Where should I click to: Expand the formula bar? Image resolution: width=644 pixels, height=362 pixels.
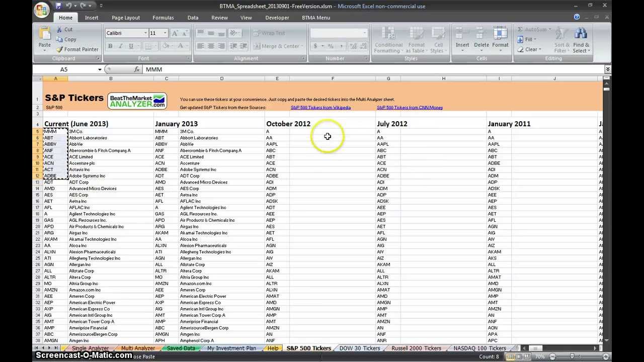click(607, 69)
